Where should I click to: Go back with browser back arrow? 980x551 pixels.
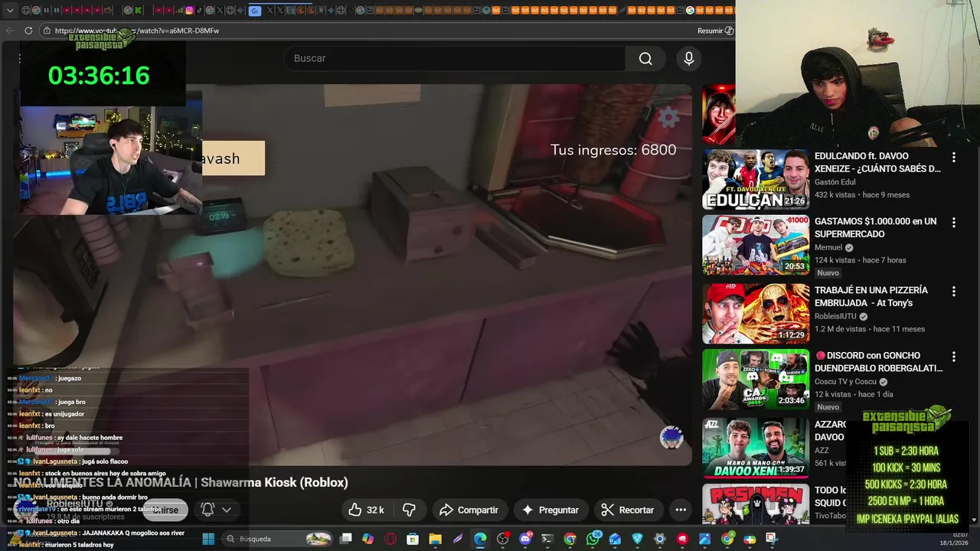pyautogui.click(x=10, y=31)
